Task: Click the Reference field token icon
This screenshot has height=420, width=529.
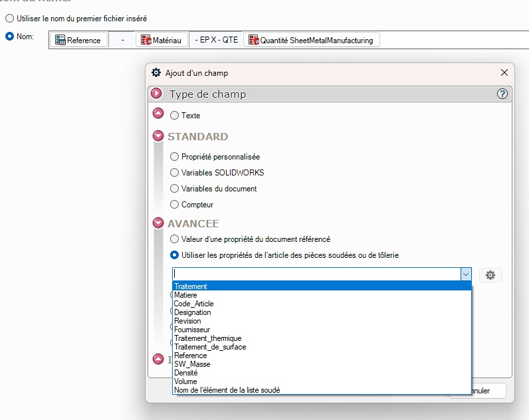Action: pyautogui.click(x=60, y=41)
